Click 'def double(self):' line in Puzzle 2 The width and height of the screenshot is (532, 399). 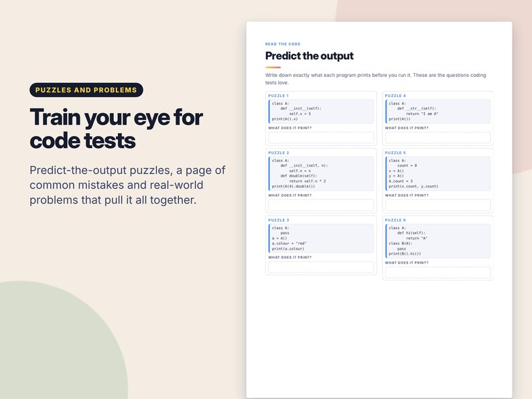pyautogui.click(x=299, y=176)
